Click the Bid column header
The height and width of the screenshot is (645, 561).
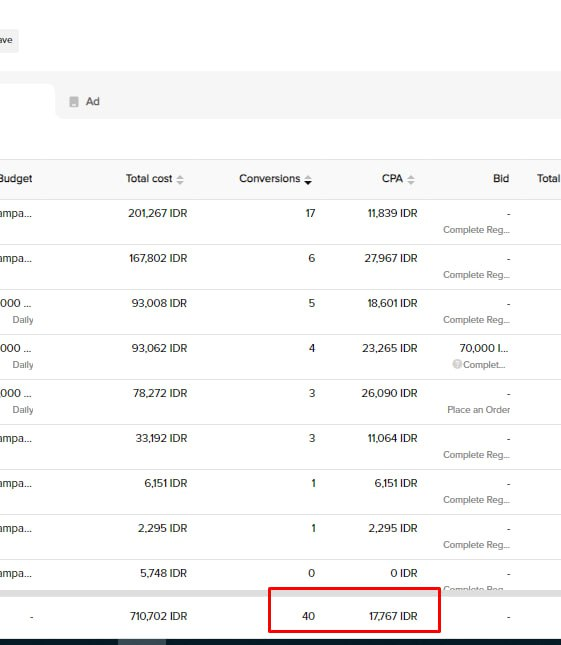point(501,179)
